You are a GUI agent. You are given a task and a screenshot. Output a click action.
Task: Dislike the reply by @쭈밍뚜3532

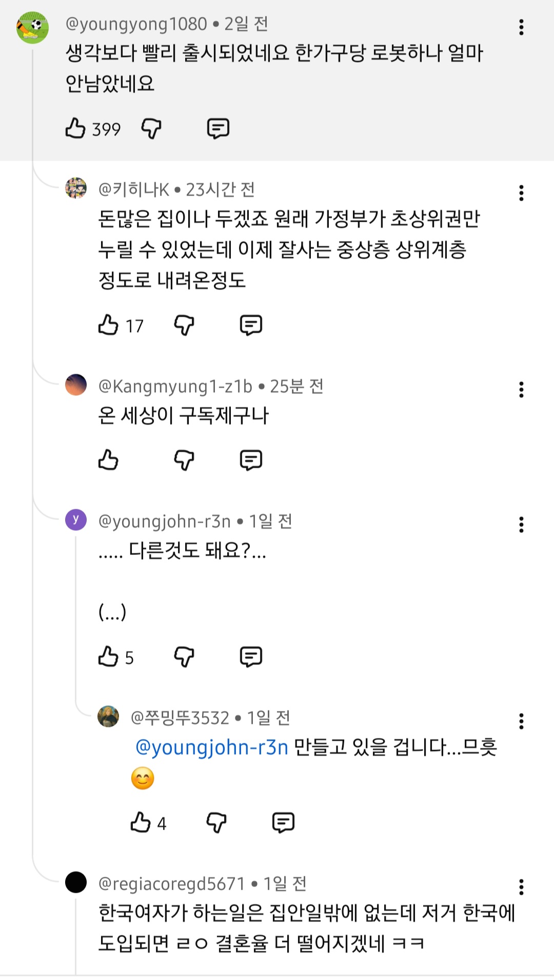[216, 822]
